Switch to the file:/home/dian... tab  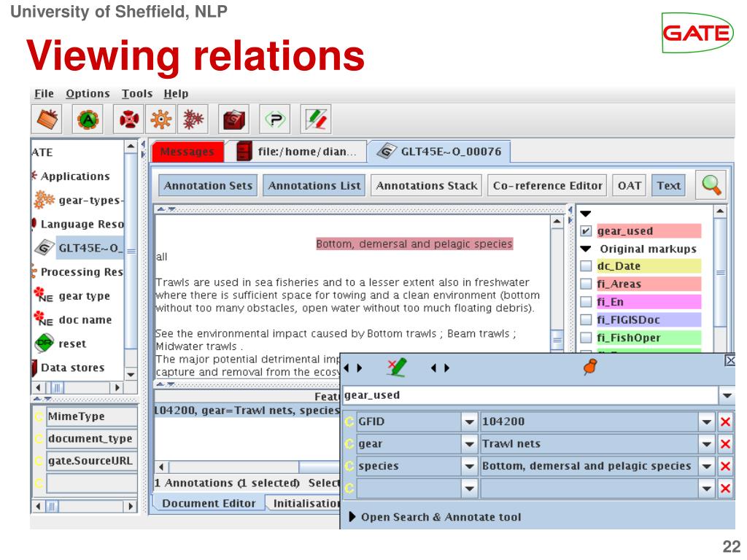(x=296, y=152)
